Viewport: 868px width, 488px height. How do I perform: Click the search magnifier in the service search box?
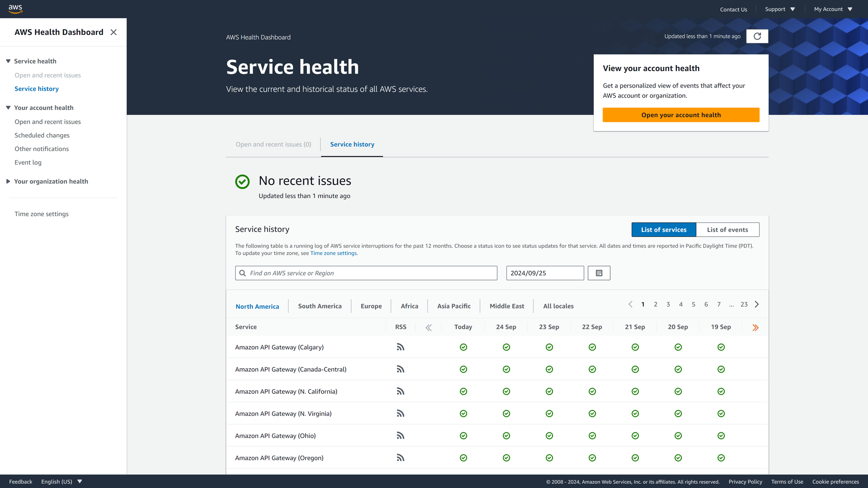(x=243, y=273)
